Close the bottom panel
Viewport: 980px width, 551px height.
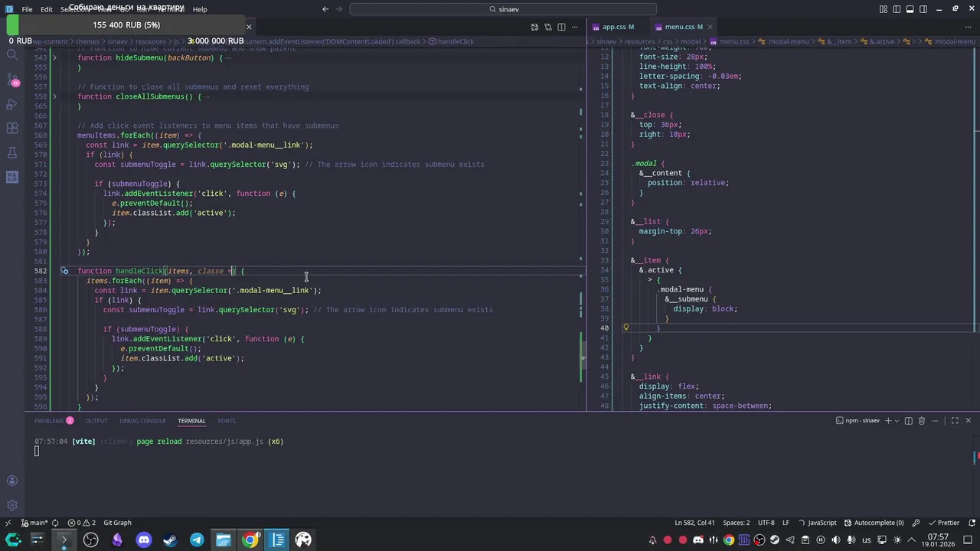[x=968, y=421]
